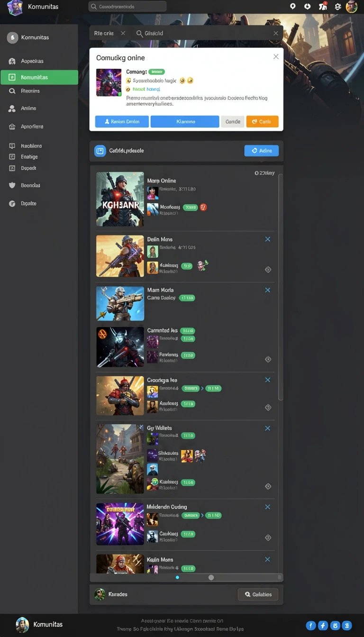Click the blue Ramm Dmtm button

122,122
